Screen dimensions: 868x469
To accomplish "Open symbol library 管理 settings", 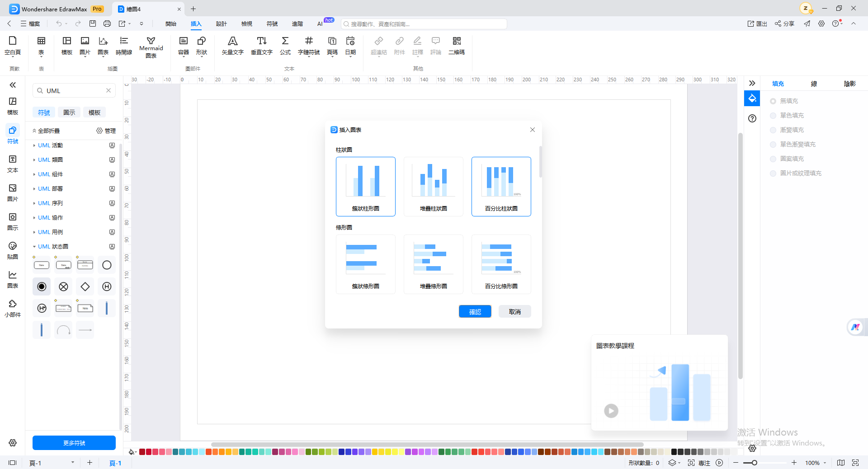I will [106, 131].
